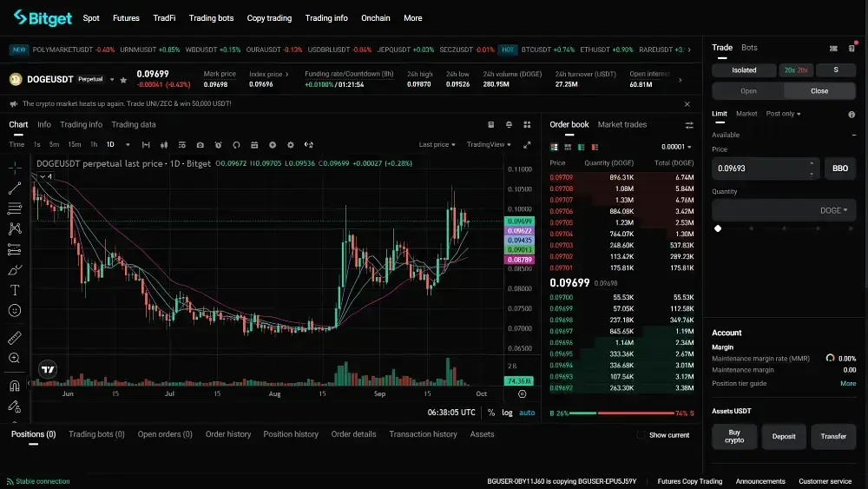Lock all drawing tools
This screenshot has width=868, height=489.
point(15,406)
